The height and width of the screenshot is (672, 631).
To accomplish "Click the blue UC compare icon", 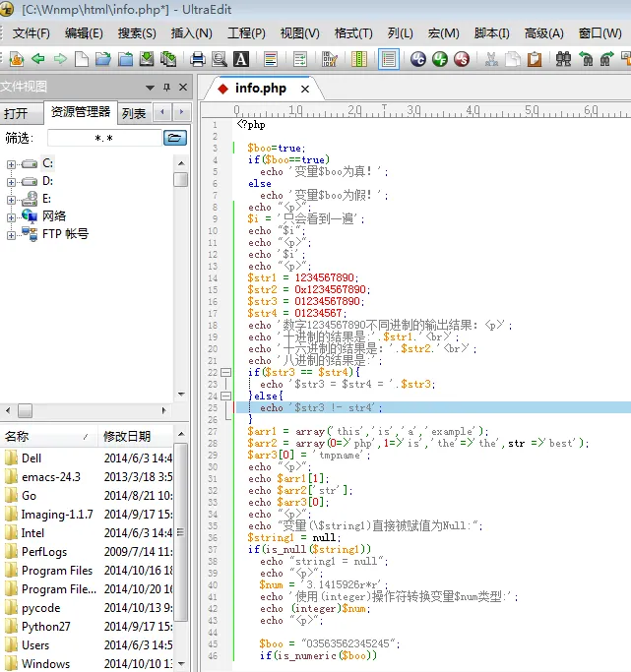I will pos(418,59).
